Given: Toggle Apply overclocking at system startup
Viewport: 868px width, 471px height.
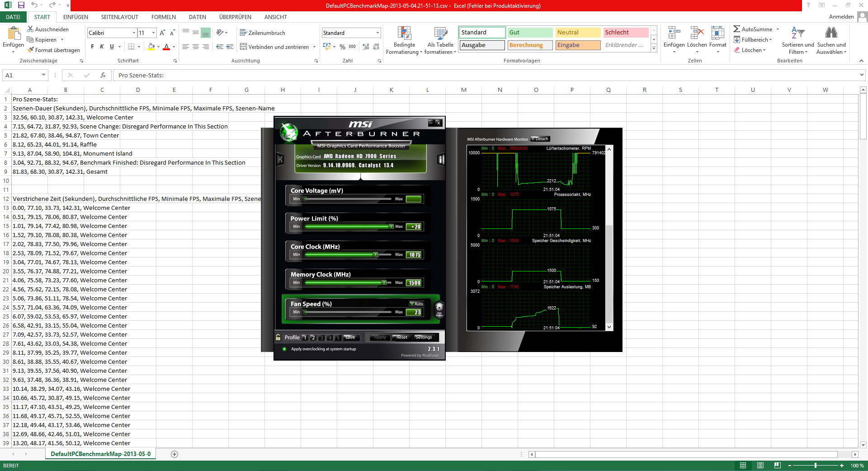Looking at the screenshot, I should pos(284,349).
